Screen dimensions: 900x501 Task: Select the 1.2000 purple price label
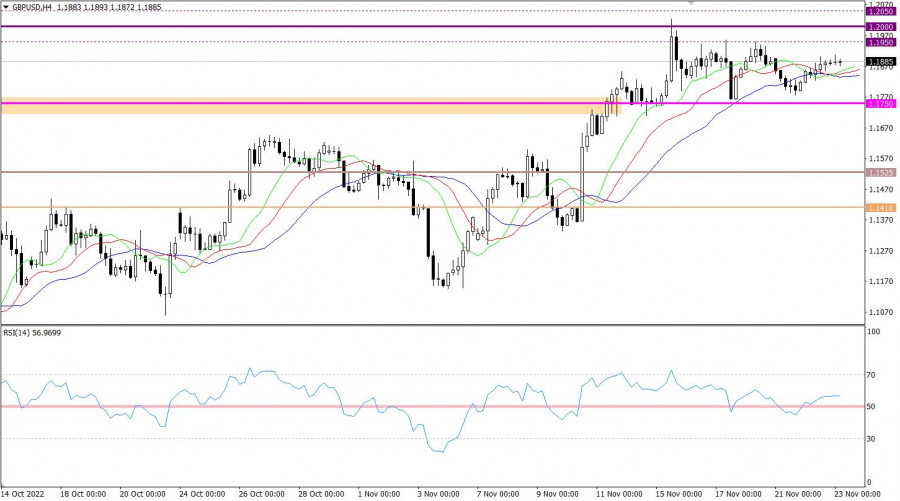click(881, 26)
